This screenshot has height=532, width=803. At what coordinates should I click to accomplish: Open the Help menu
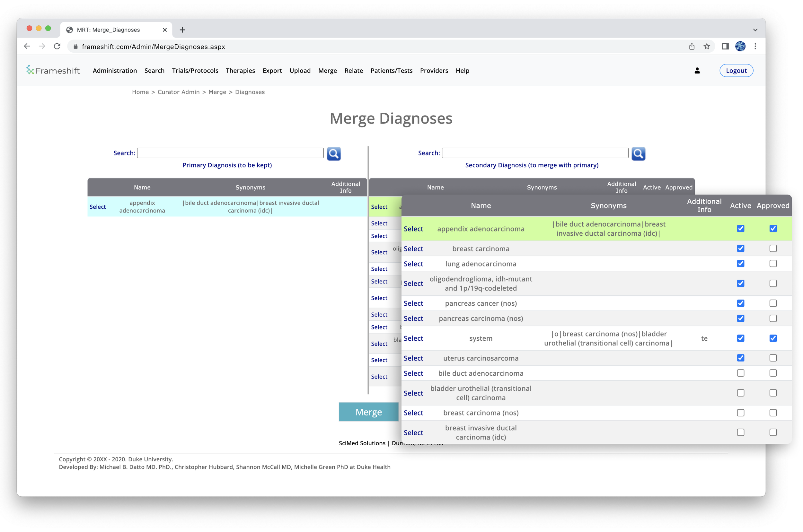pyautogui.click(x=462, y=71)
